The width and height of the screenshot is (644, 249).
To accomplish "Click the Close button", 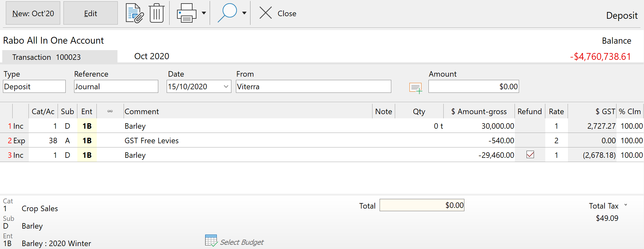I will tap(278, 13).
